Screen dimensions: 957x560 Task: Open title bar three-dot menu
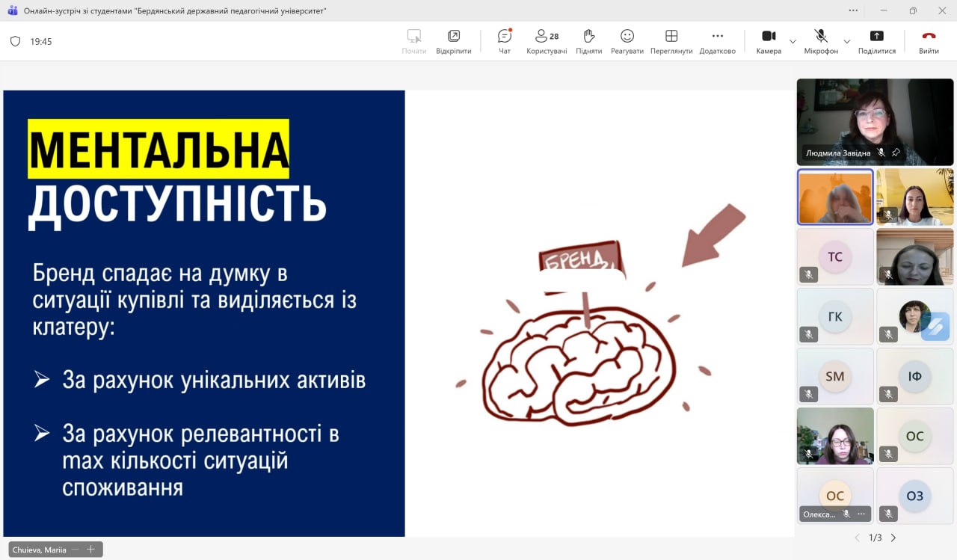[853, 10]
